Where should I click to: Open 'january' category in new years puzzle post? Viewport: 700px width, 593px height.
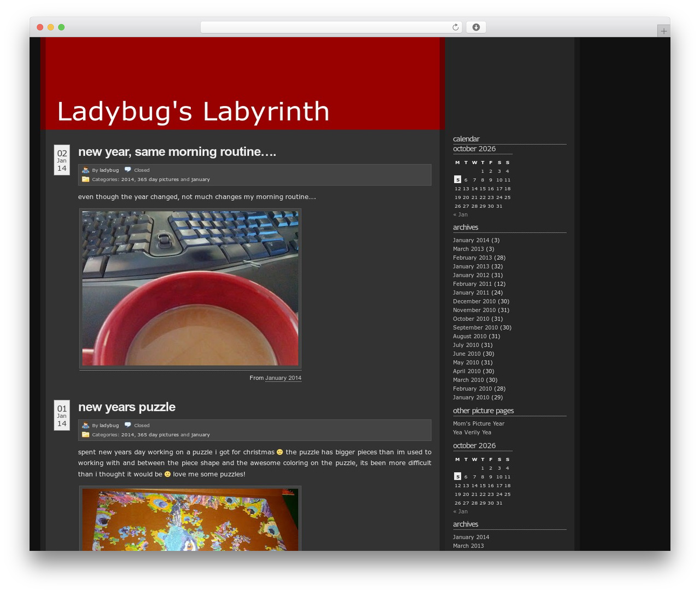200,435
